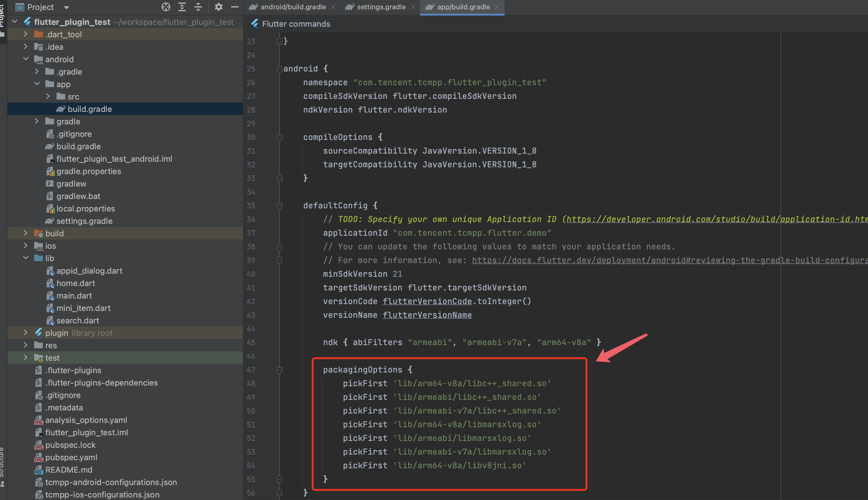Viewport: 868px width, 500px height.
Task: Toggle fold marker on android block
Action: tap(280, 69)
